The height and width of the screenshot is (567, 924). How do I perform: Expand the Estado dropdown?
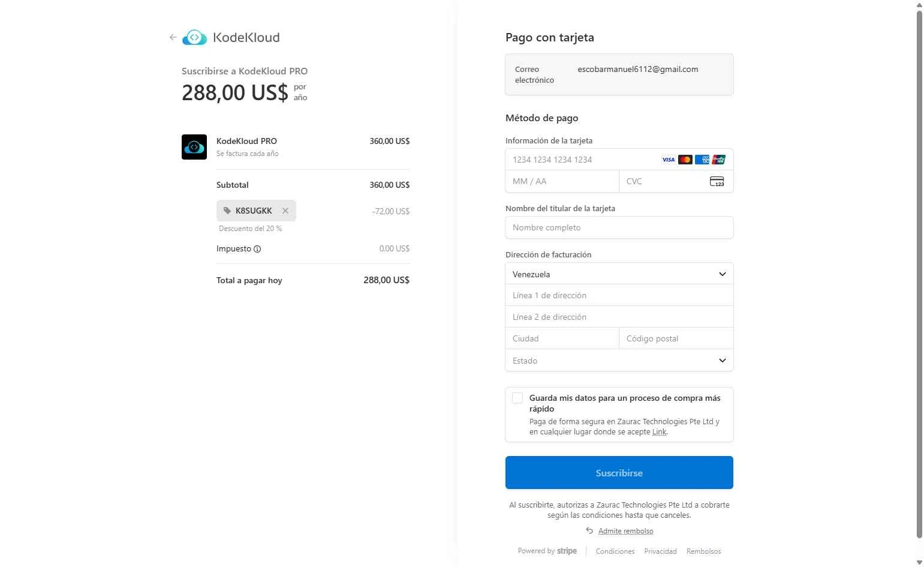(x=619, y=361)
